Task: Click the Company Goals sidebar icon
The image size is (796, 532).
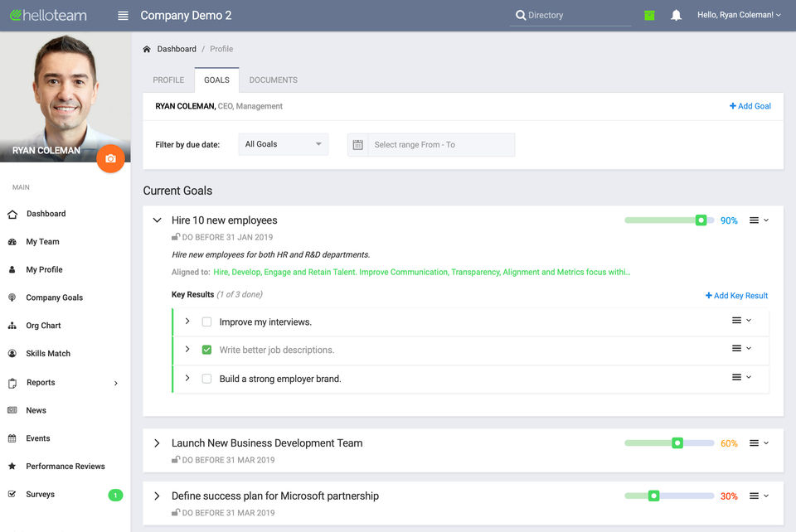Action: (12, 297)
